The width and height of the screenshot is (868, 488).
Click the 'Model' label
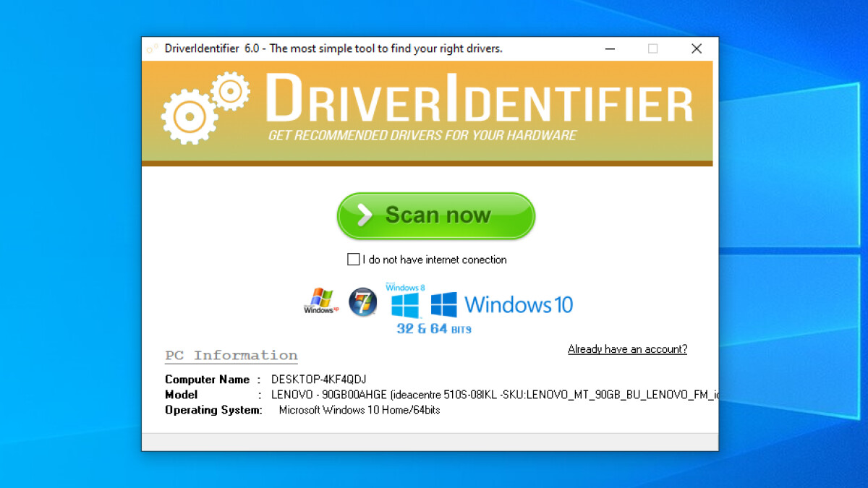[x=182, y=395]
